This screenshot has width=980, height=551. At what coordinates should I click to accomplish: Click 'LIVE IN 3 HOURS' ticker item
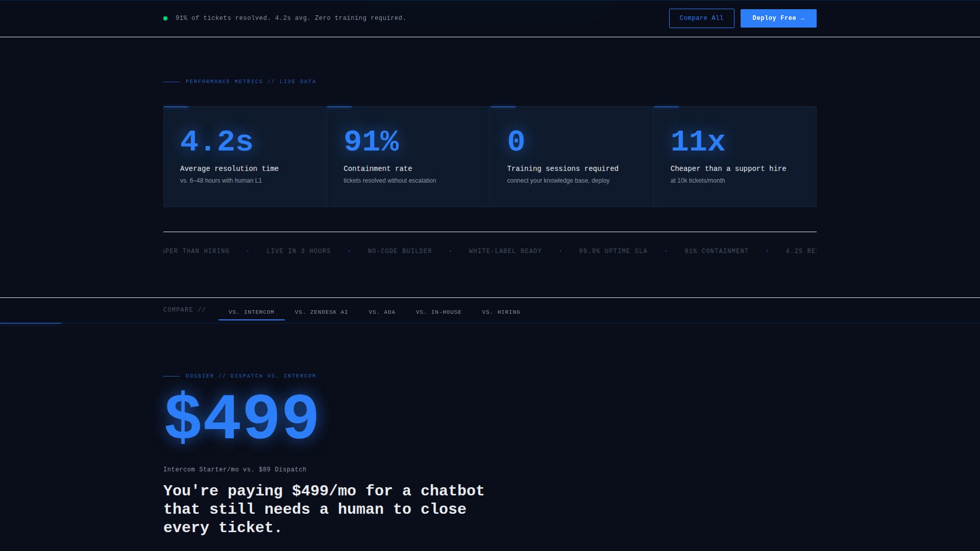point(299,251)
